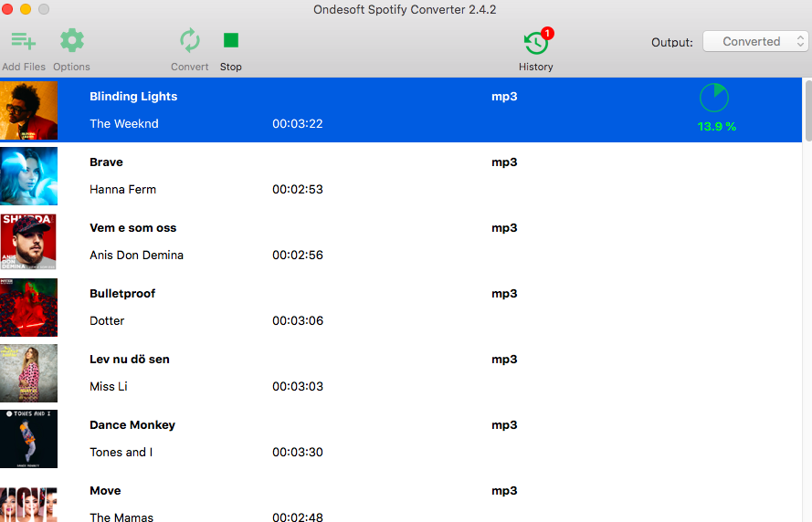Click the mp3 format in Bulletproof row
The height and width of the screenshot is (522, 812).
pyautogui.click(x=504, y=294)
